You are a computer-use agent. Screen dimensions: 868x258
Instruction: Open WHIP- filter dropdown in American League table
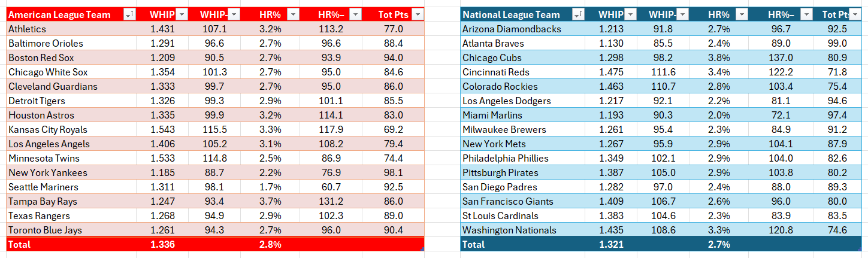coord(234,15)
